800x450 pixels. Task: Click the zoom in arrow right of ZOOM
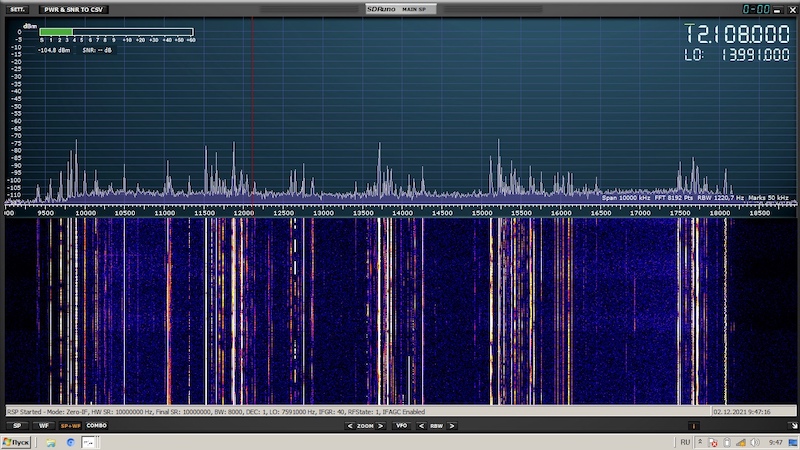(x=381, y=426)
